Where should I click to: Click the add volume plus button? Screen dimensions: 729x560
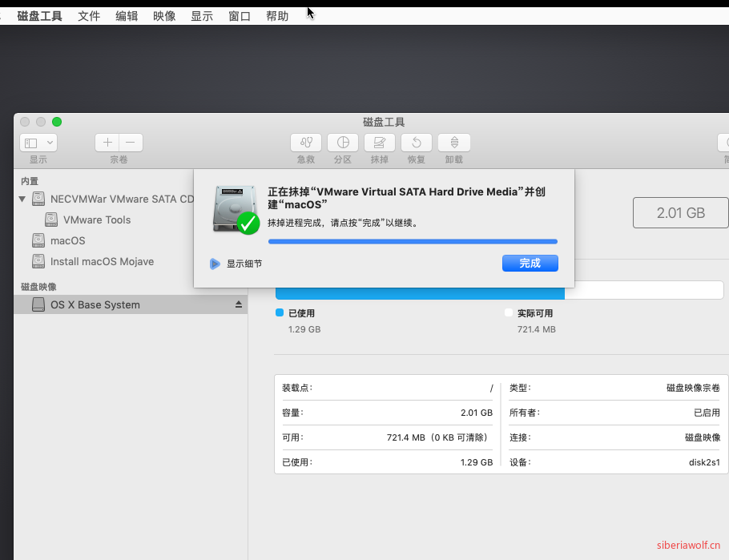(107, 143)
